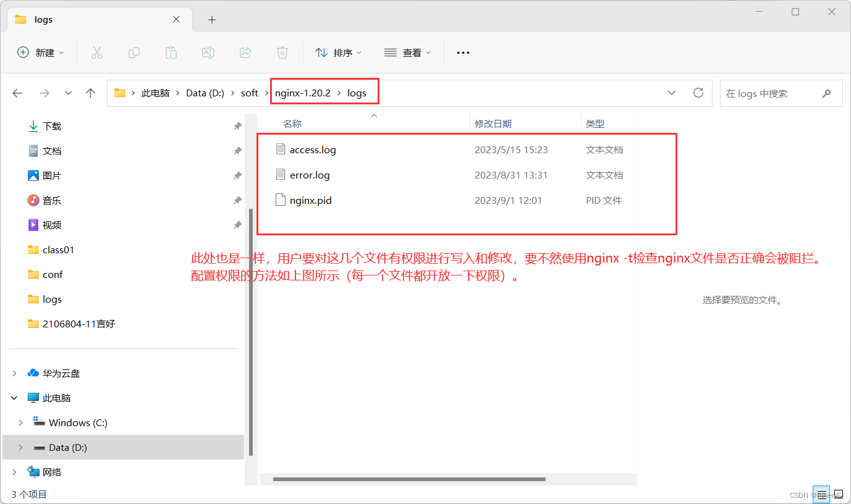Click the horizontal scrollbar in file list

click(409, 479)
